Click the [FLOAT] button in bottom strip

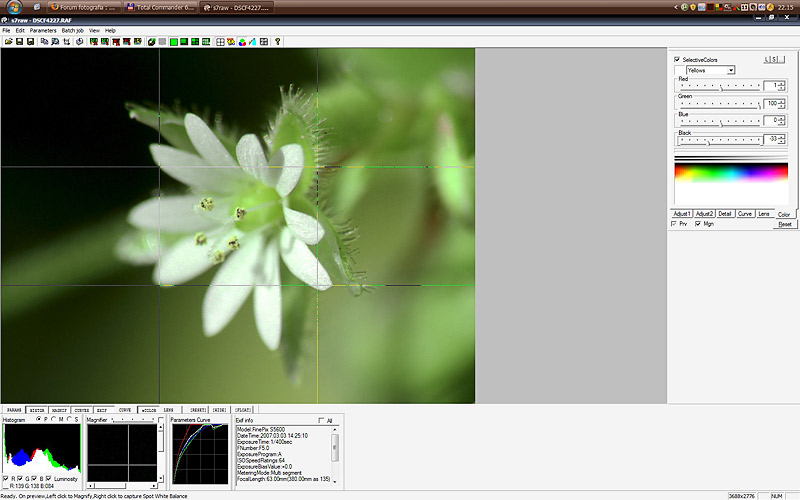click(x=243, y=410)
